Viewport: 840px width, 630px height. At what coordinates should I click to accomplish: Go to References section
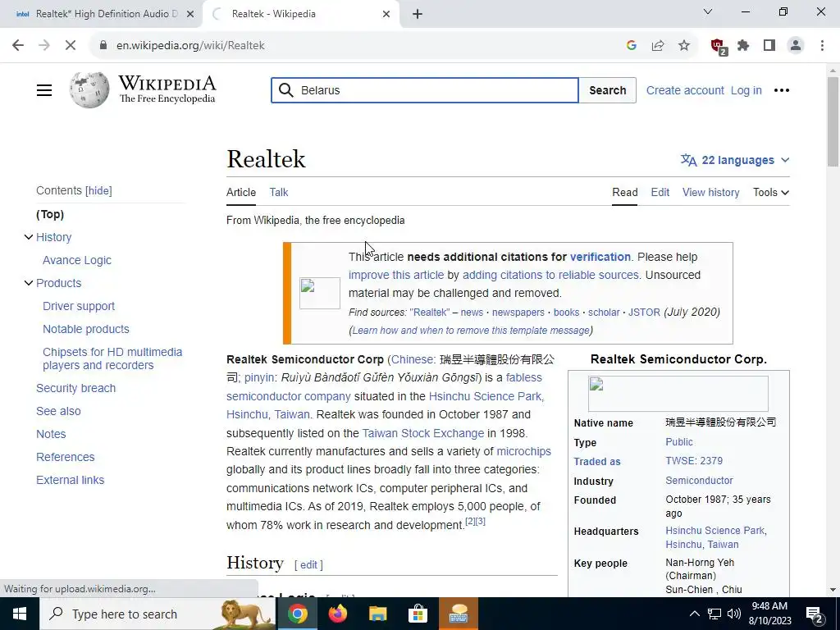click(66, 458)
